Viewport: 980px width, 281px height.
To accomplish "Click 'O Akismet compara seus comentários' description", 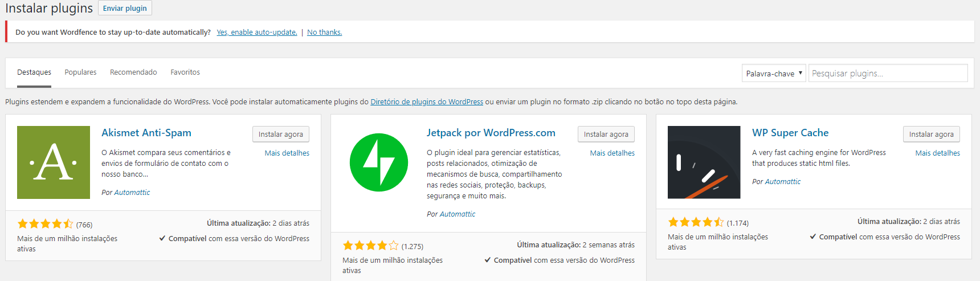I will 166,164.
